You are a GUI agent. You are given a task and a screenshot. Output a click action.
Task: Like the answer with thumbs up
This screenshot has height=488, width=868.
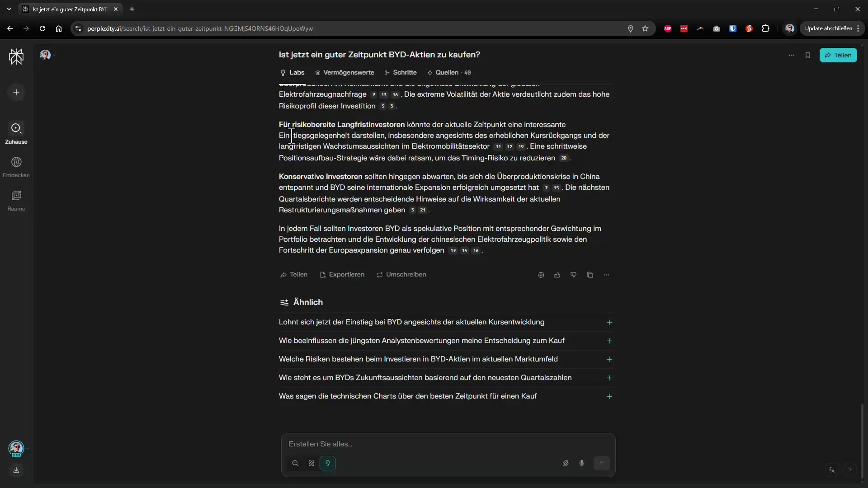[557, 275]
